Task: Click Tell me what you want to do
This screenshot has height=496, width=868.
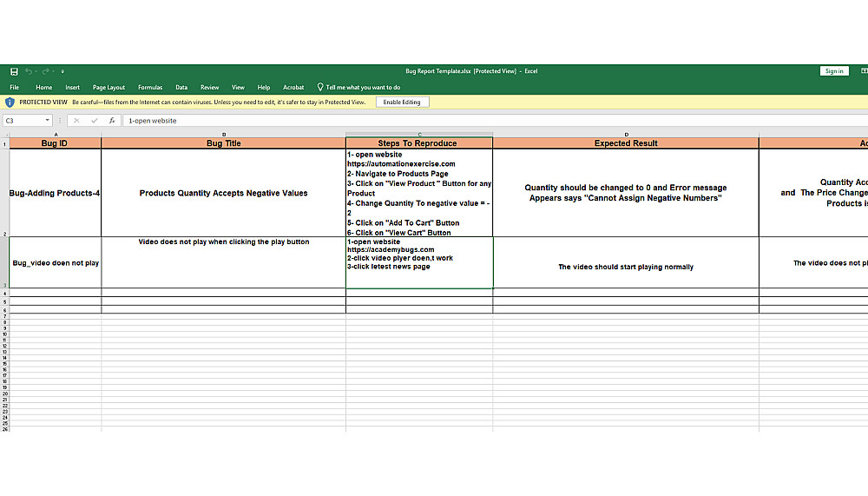Action: (x=363, y=87)
